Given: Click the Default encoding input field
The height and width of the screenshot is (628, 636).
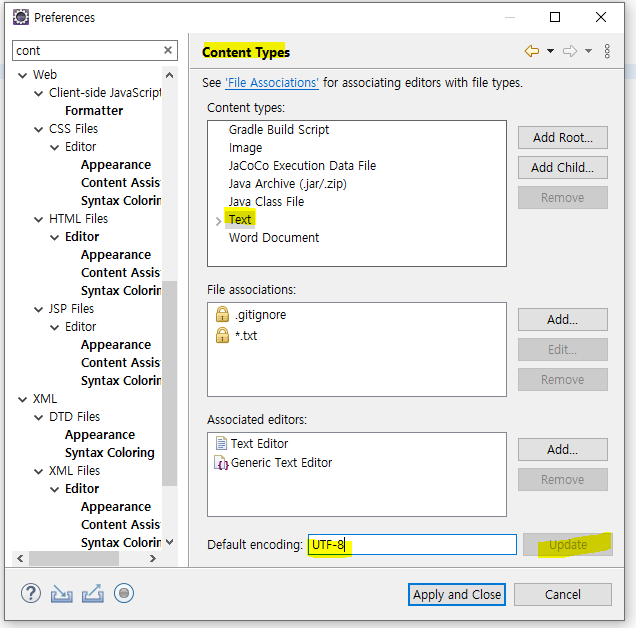Looking at the screenshot, I should pyautogui.click(x=412, y=544).
